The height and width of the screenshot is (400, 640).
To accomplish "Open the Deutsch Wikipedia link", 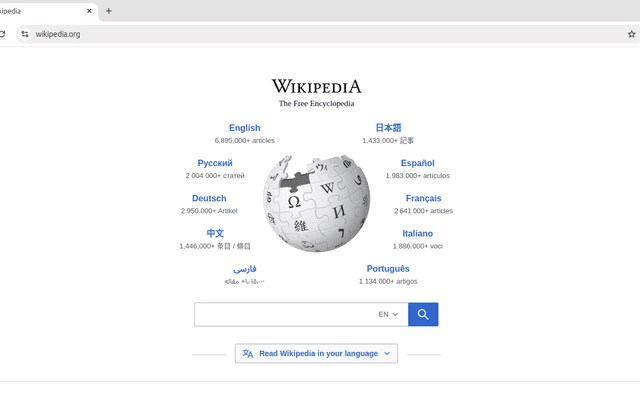I will pos(209,198).
